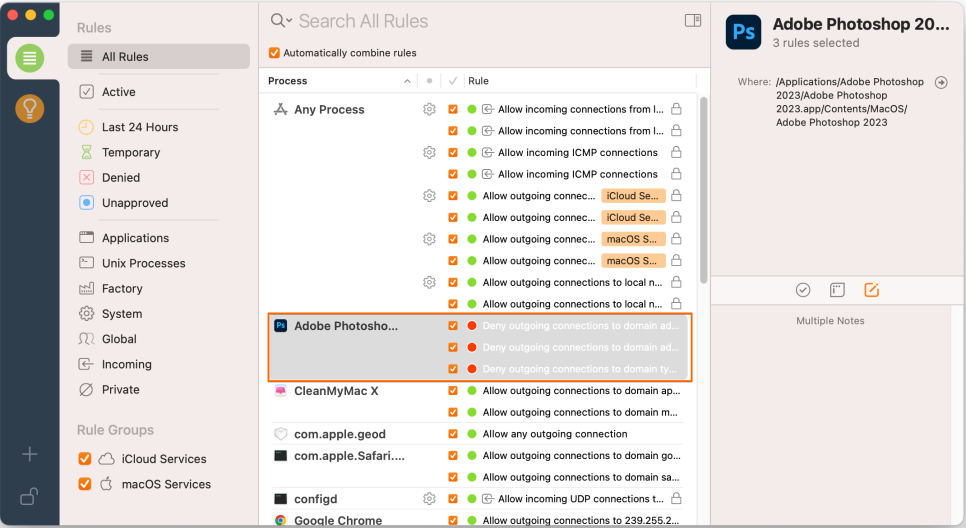Screen dimensions: 966x528
Task: Uncheck Photoshop deny domain ty... rule checkbox
Action: (453, 369)
